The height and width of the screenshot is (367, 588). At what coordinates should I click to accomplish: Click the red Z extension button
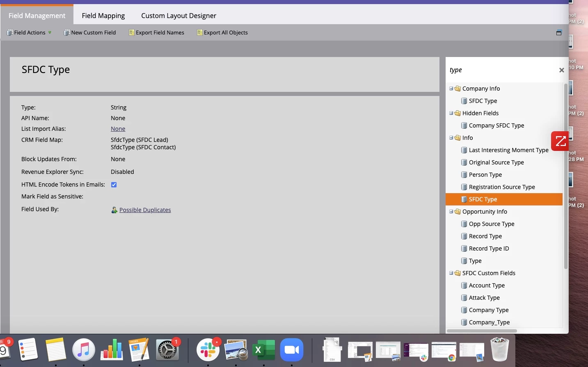tap(560, 141)
